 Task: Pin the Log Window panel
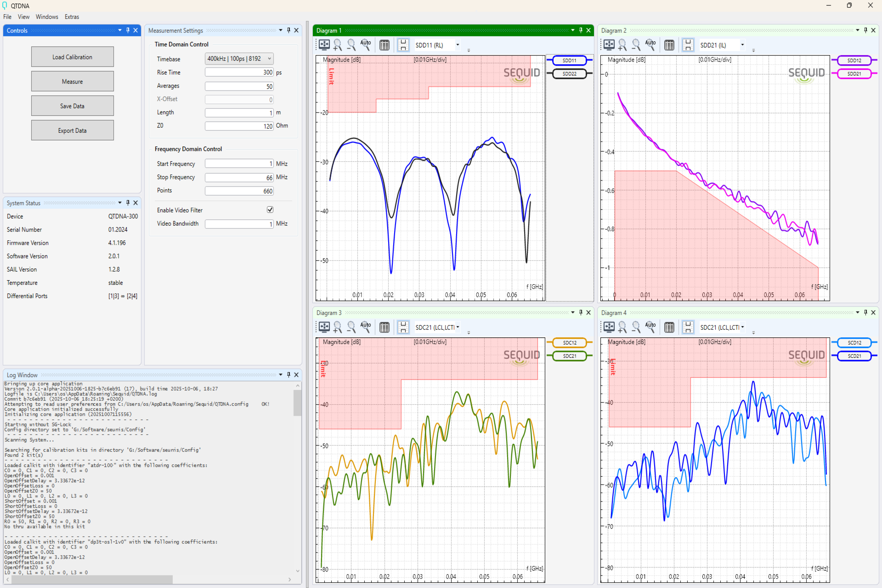(x=288, y=375)
